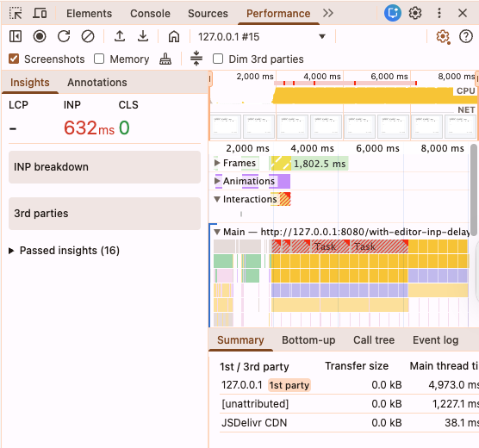
Task: Sort by Transfer size column header
Action: (357, 366)
